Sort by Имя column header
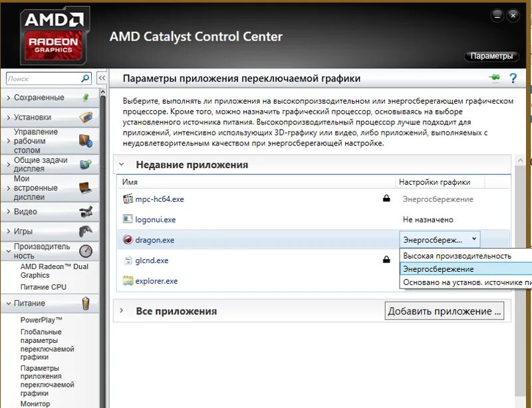Viewport: 532px width, 408px height. point(257,182)
